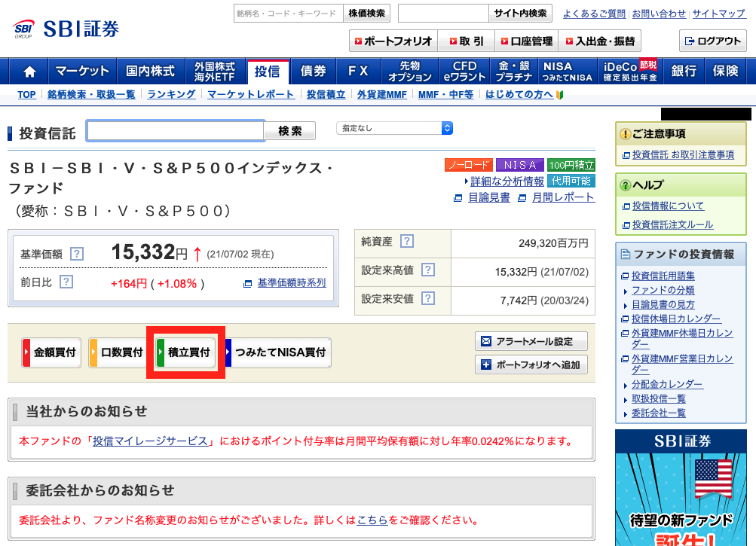Open the ポートフォリオ top menu

tap(393, 41)
